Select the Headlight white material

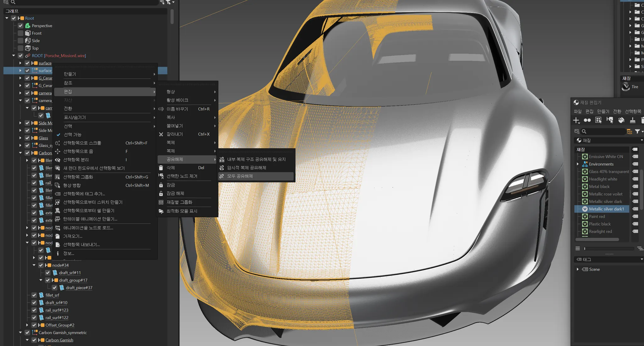pos(603,179)
